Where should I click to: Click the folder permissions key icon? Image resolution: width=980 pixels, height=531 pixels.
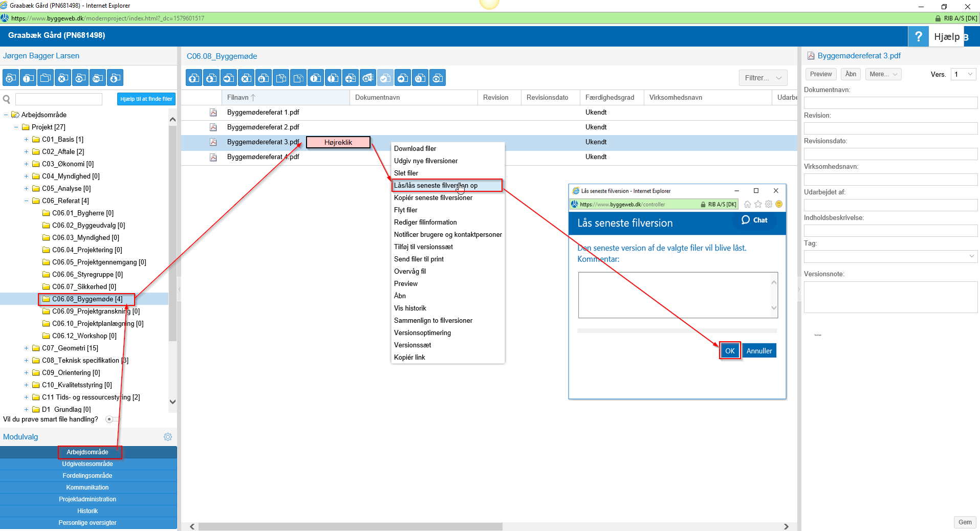(x=98, y=78)
